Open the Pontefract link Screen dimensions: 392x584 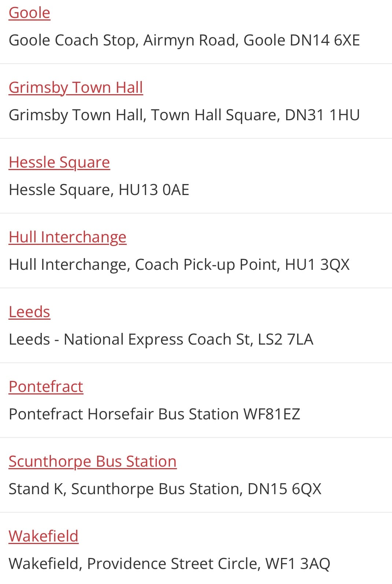pyautogui.click(x=46, y=387)
